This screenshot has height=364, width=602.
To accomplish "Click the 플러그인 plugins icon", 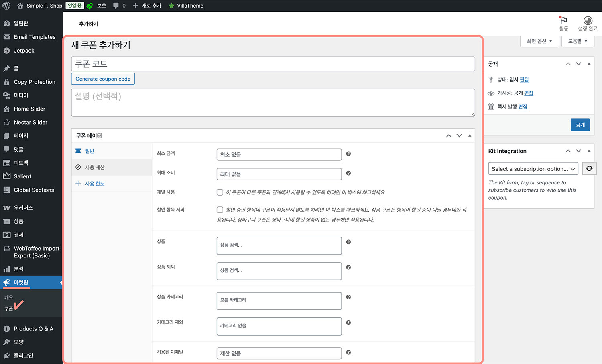I will pos(6,356).
